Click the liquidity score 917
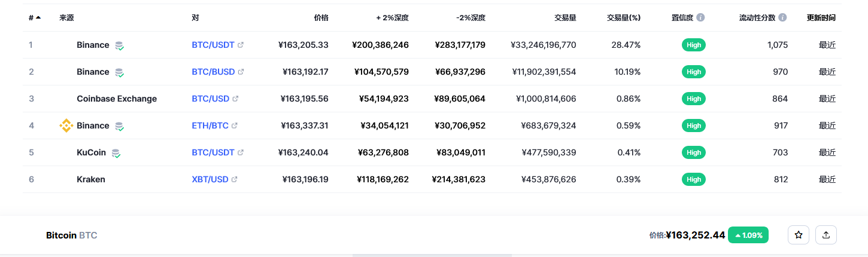 click(x=780, y=126)
